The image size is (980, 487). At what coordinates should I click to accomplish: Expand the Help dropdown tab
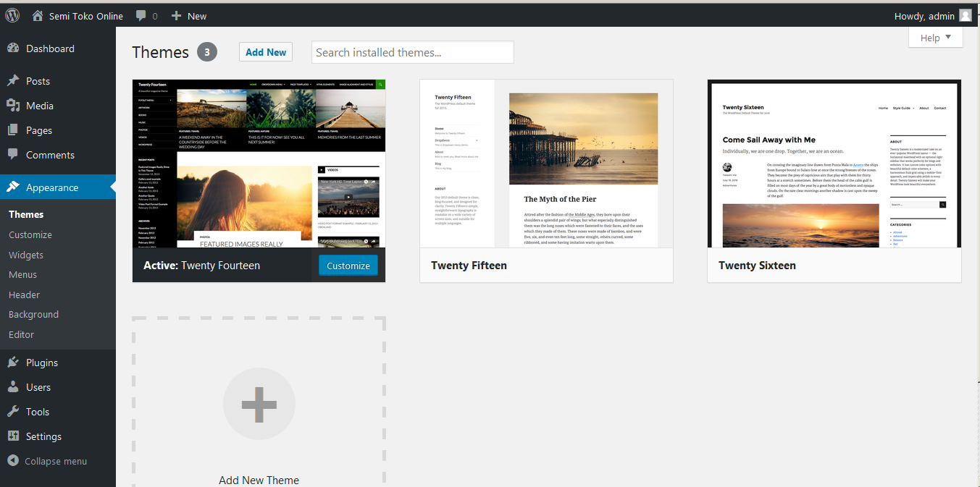pyautogui.click(x=936, y=38)
